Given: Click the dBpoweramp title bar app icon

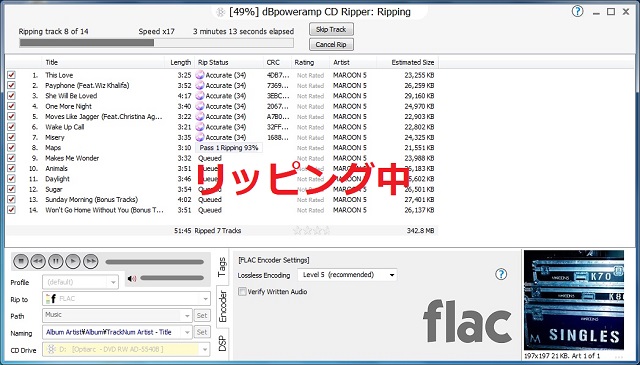Looking at the screenshot, I should (220, 12).
